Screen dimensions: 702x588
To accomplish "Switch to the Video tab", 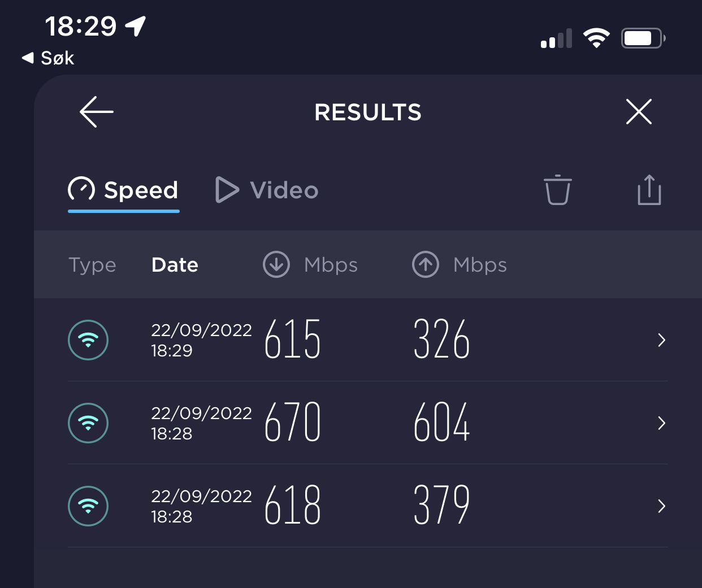I will 267,190.
